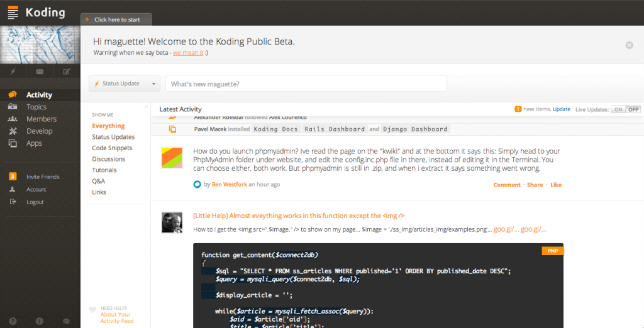Click the info icon at sidebar bottom
This screenshot has height=328, width=644.
pyautogui.click(x=40, y=321)
